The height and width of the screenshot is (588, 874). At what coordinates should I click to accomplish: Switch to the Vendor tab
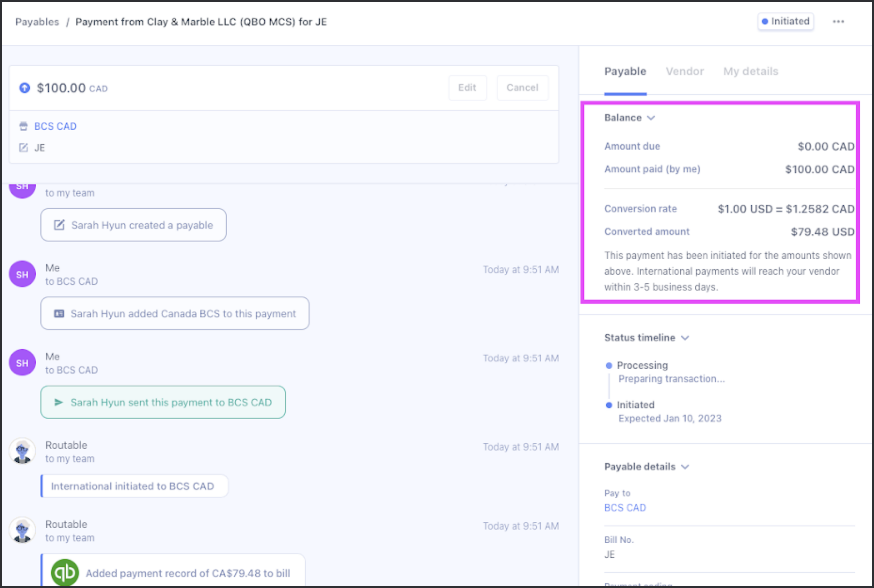point(685,72)
